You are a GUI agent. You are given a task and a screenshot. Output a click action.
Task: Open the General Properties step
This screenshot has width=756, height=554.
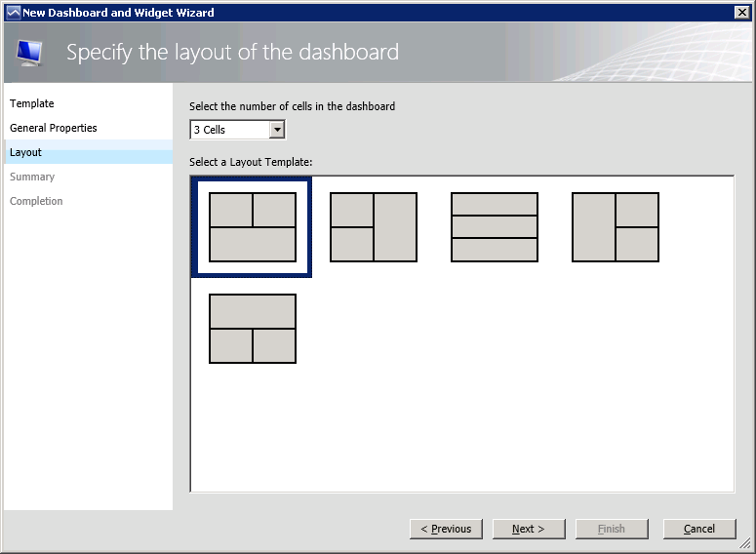tap(54, 128)
